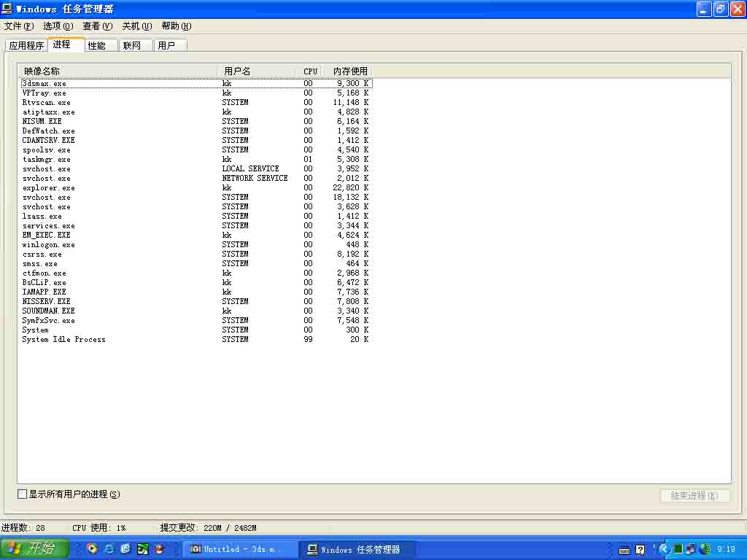Click the 结束进程 button

tap(695, 496)
